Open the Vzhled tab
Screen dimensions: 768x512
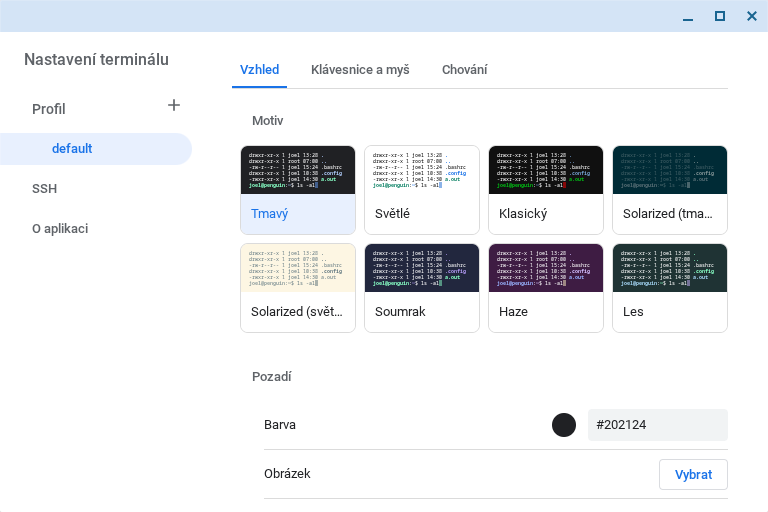pyautogui.click(x=260, y=70)
